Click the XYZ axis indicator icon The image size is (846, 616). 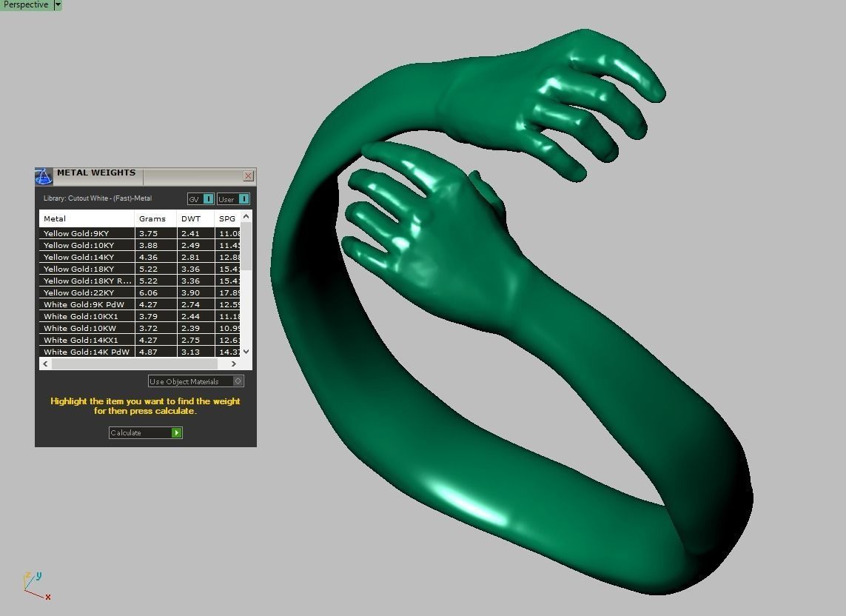[x=37, y=586]
